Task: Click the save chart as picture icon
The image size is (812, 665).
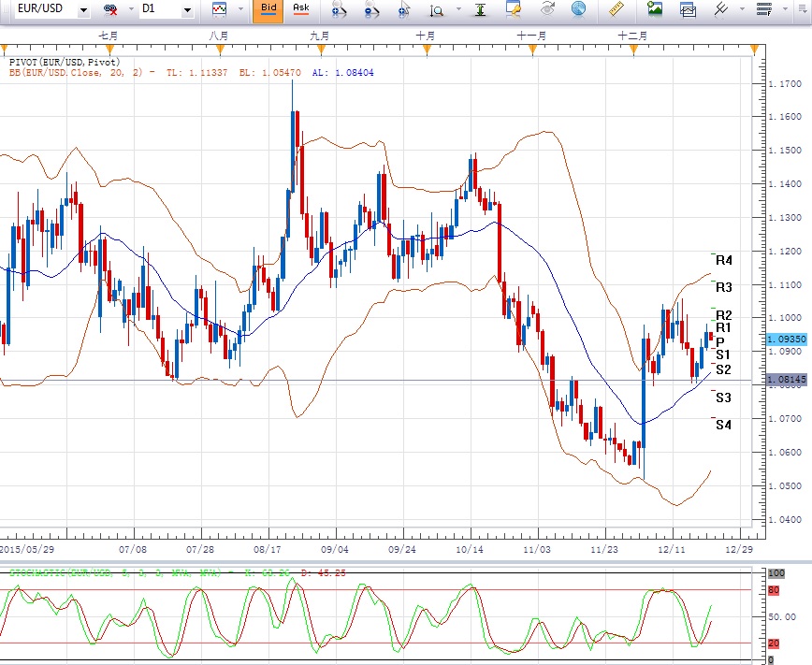Action: point(655,10)
